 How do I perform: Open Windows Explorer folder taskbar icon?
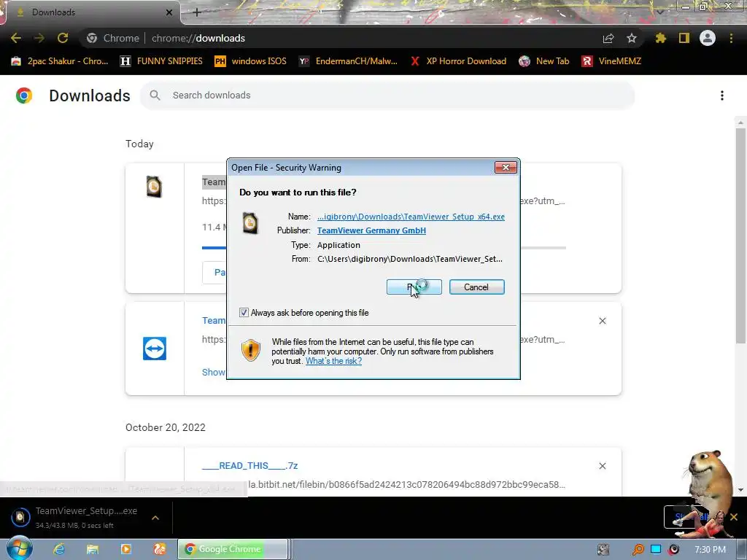tap(93, 549)
